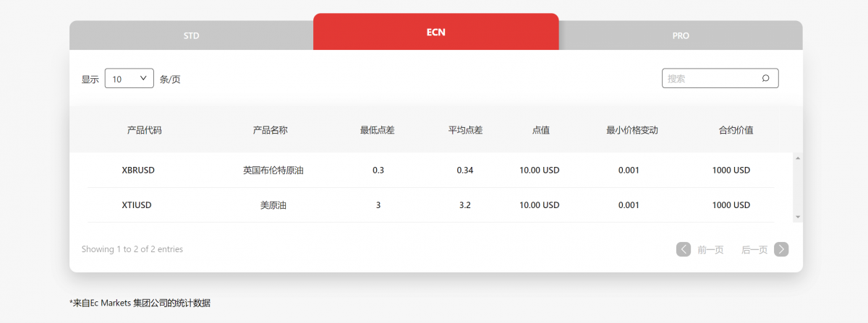Click inside the 搜索 search field
Image resolution: width=868 pixels, height=323 pixels.
tap(709, 79)
